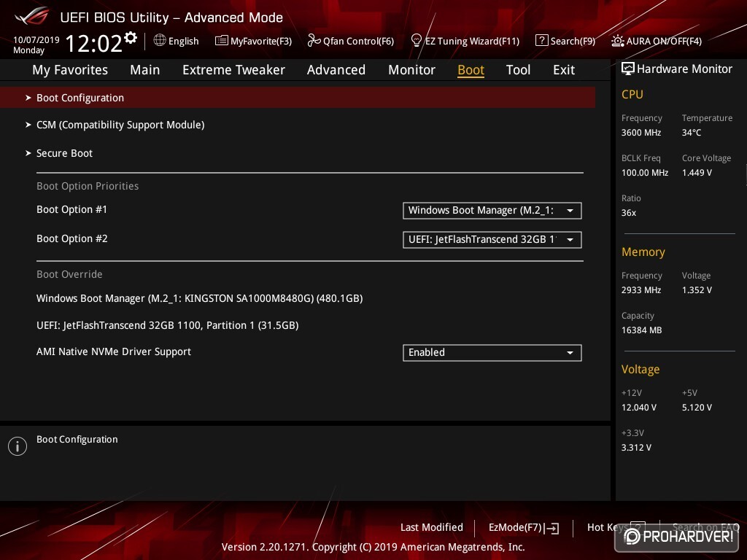Select the Advanced tab

(336, 69)
